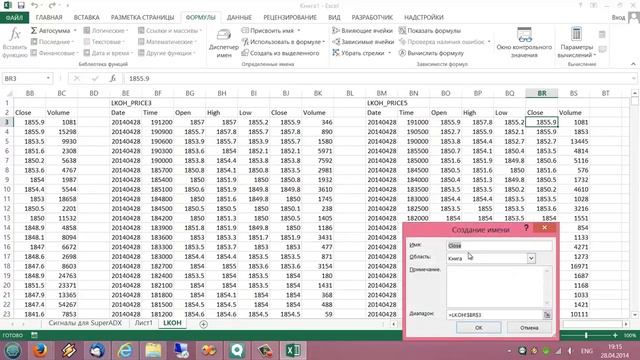640x360 pixels.
Task: Select the LKOH sheet tab
Action: (x=172, y=323)
